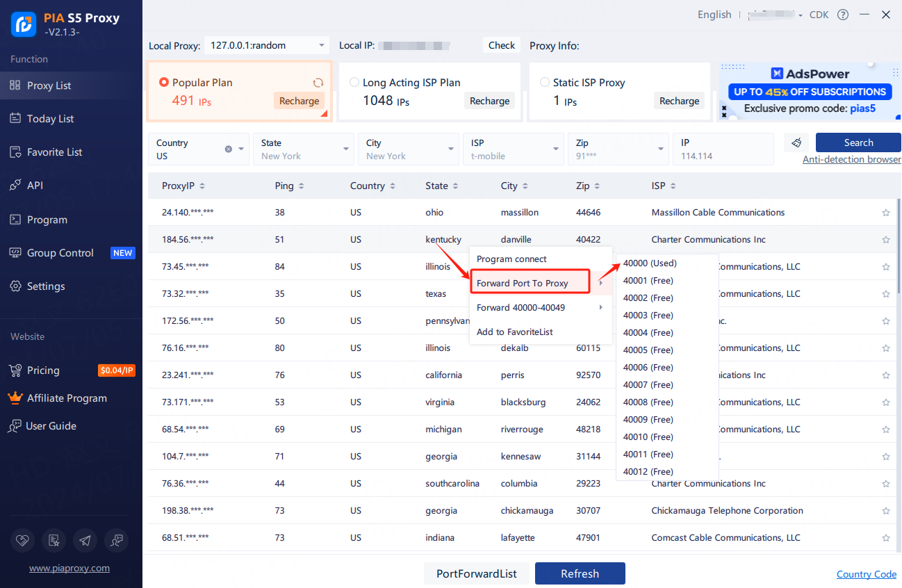The height and width of the screenshot is (588, 902).
Task: Visit the www.piaproxy.com link
Action: tap(69, 568)
